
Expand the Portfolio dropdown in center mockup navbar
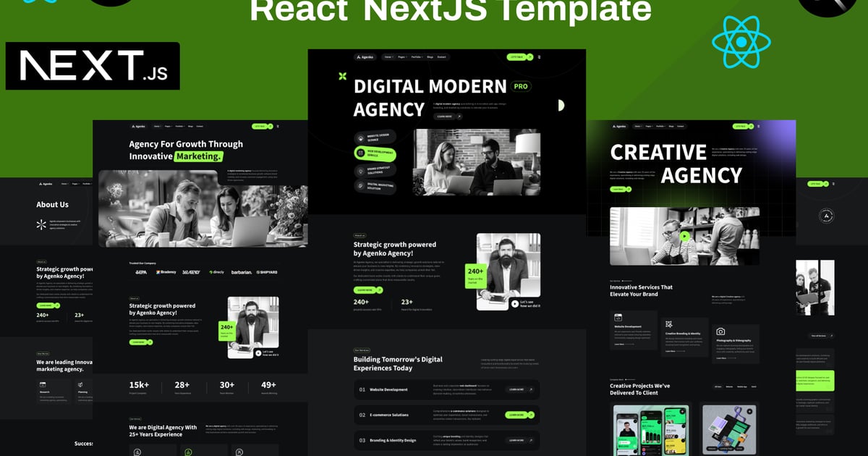tap(417, 56)
